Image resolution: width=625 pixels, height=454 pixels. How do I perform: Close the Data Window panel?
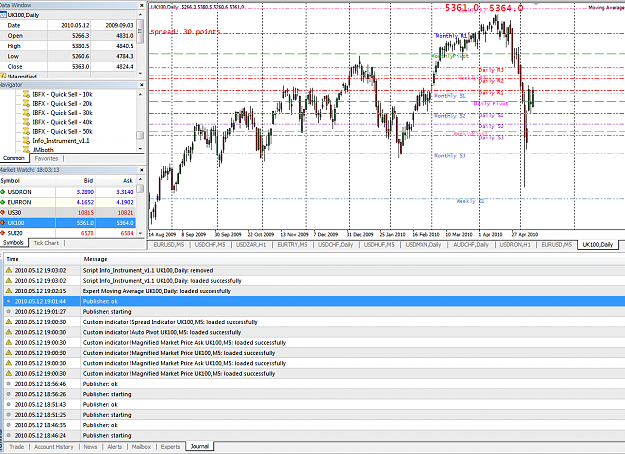[142, 5]
